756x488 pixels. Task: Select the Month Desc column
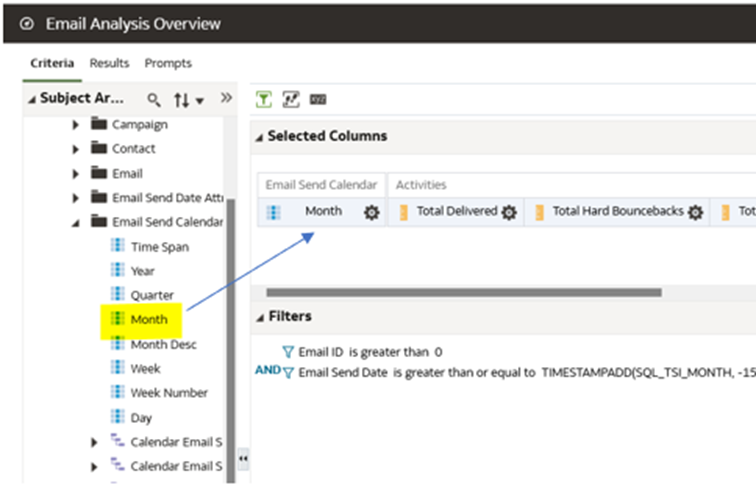(163, 344)
